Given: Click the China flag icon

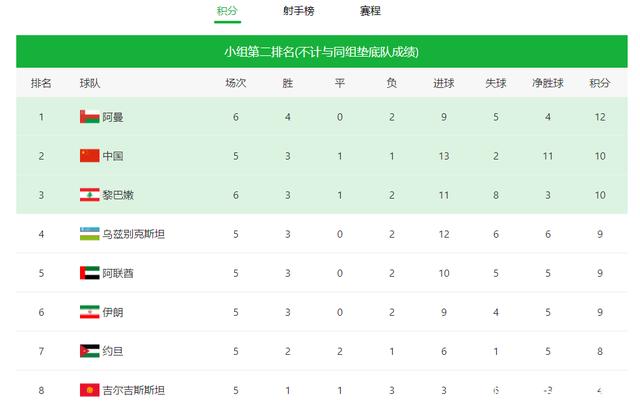Looking at the screenshot, I should (89, 156).
